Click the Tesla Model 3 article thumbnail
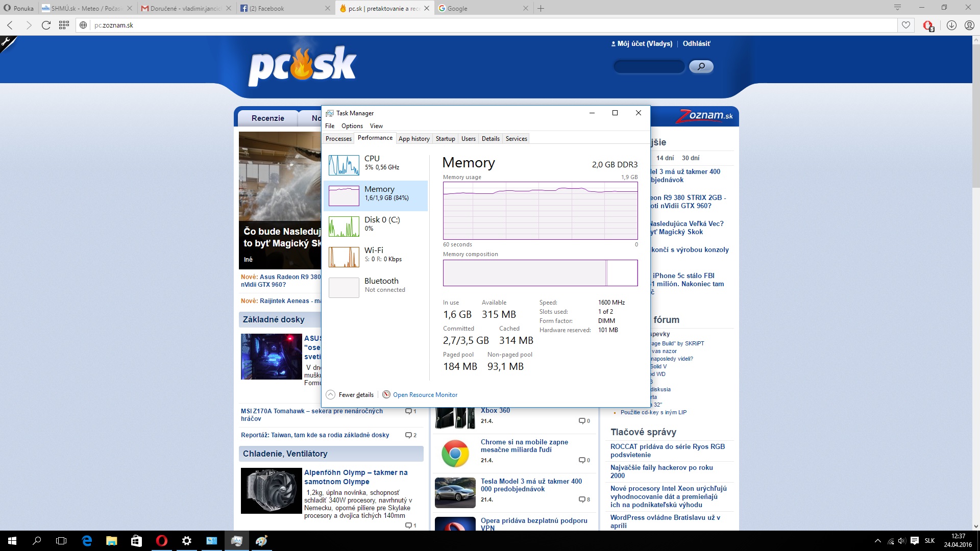980x551 pixels. click(x=455, y=492)
